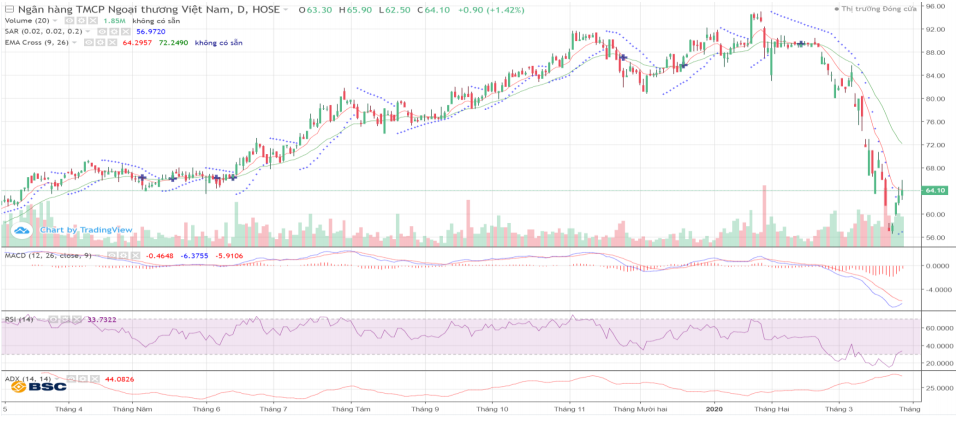Open settings gear for MACD indicator
This screenshot has width=959, height=422.
pos(124,256)
